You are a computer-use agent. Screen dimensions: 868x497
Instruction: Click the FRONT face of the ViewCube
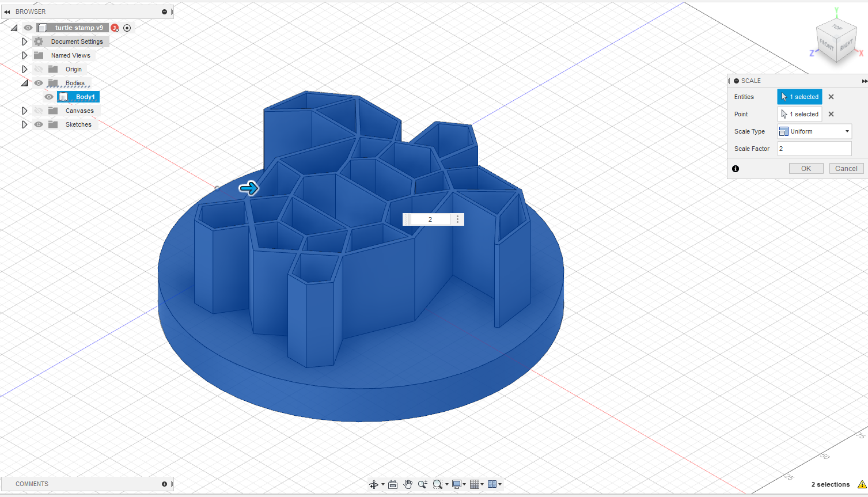point(827,45)
